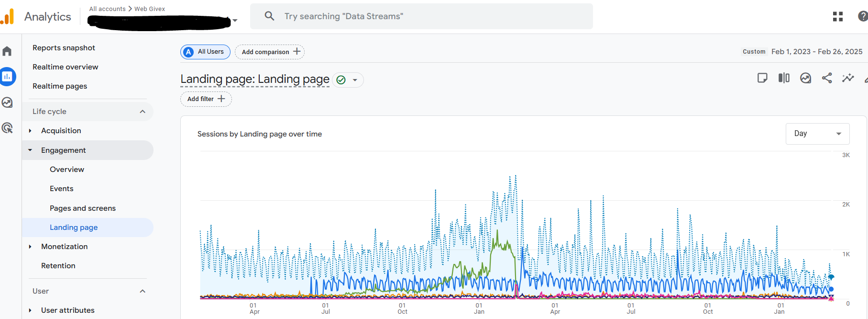The image size is (868, 319).
Task: Click the Data Streams search field
Action: click(421, 16)
